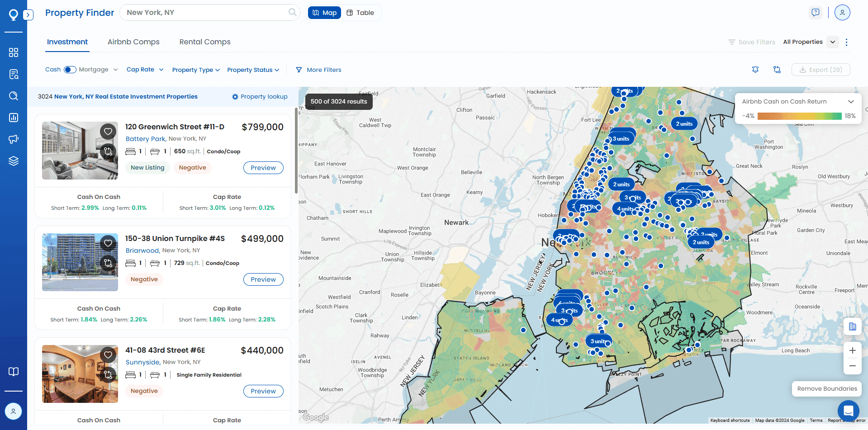The width and height of the screenshot is (868, 430).
Task: Select the Investment tab
Action: pos(67,42)
